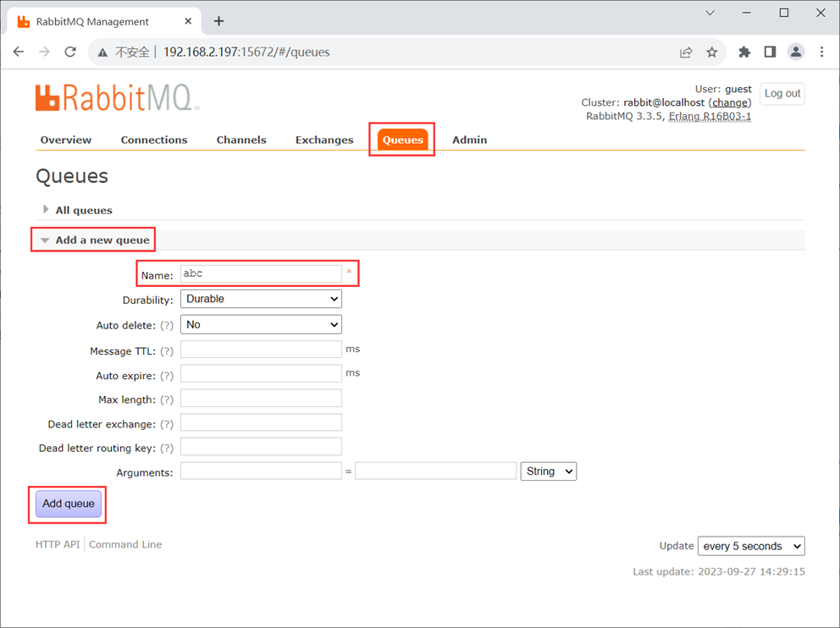This screenshot has width=840, height=628.
Task: Go to the Exchanges tab
Action: pyautogui.click(x=324, y=140)
